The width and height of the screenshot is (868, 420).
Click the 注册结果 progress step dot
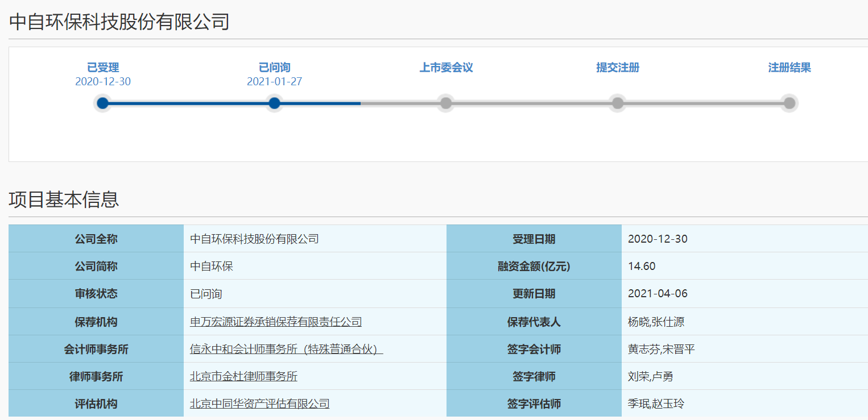coord(790,103)
